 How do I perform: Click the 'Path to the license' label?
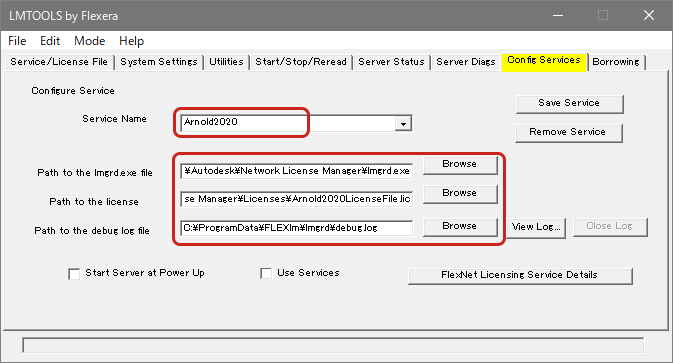click(94, 202)
